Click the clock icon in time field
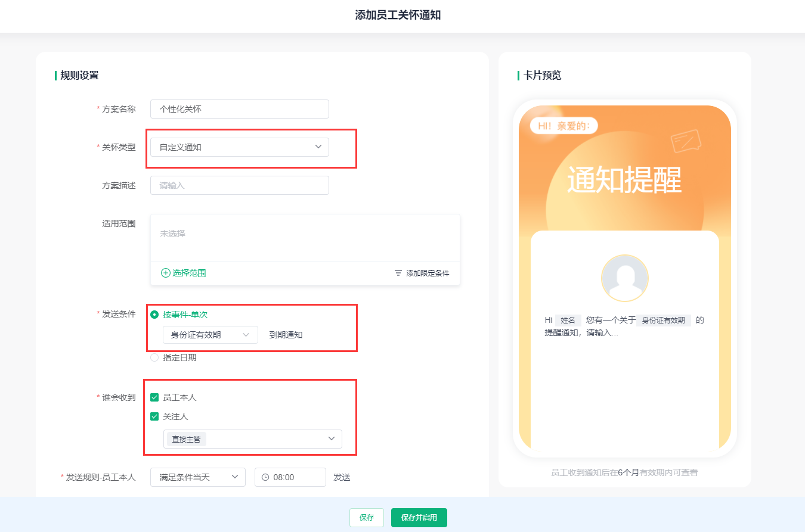 point(265,477)
